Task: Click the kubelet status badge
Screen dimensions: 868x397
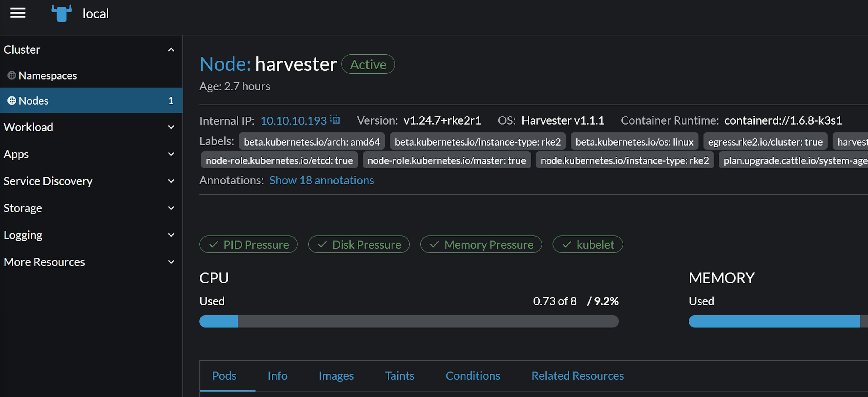Action: (588, 244)
